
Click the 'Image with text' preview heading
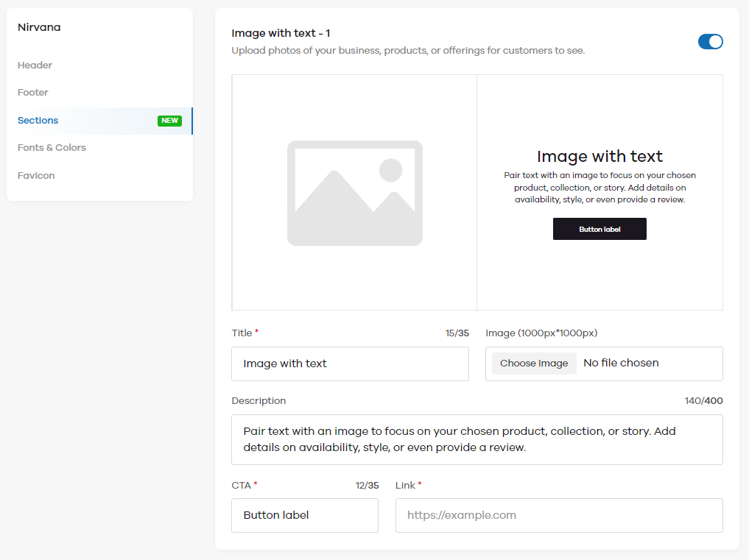(599, 156)
